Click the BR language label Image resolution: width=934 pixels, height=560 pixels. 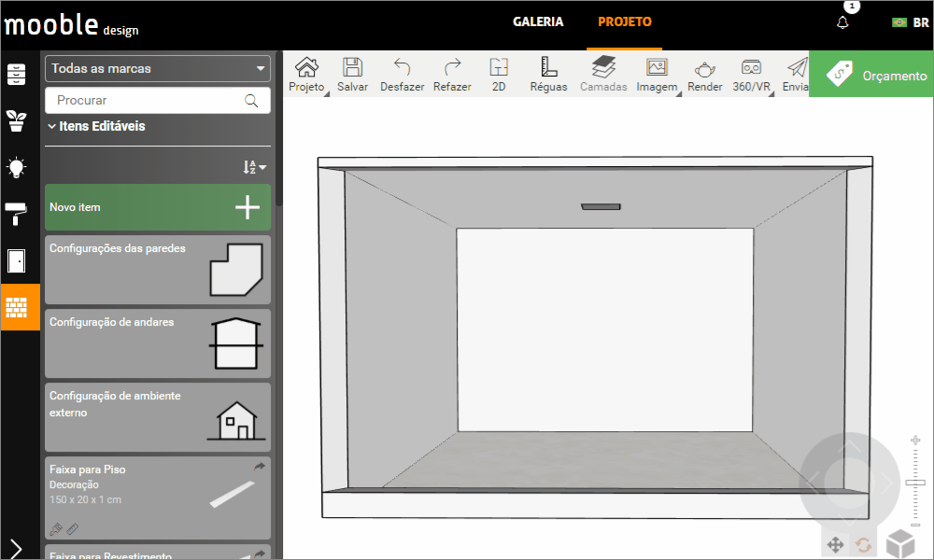coord(921,22)
